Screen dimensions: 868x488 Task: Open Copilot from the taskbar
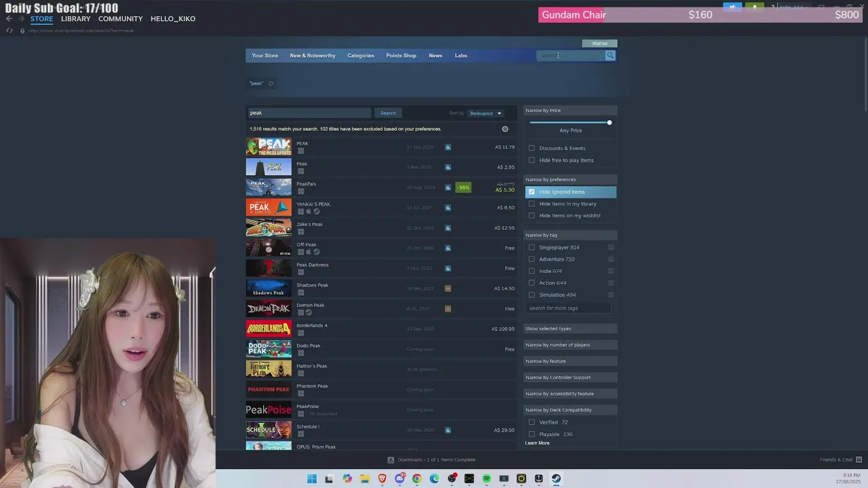coord(347,479)
